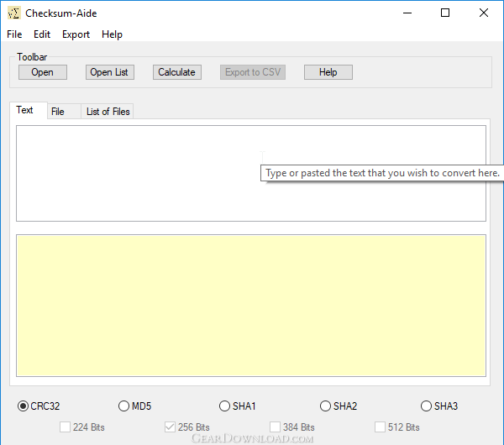The width and height of the screenshot is (504, 445).
Task: Select the MD5 radio button
Action: pos(134,406)
